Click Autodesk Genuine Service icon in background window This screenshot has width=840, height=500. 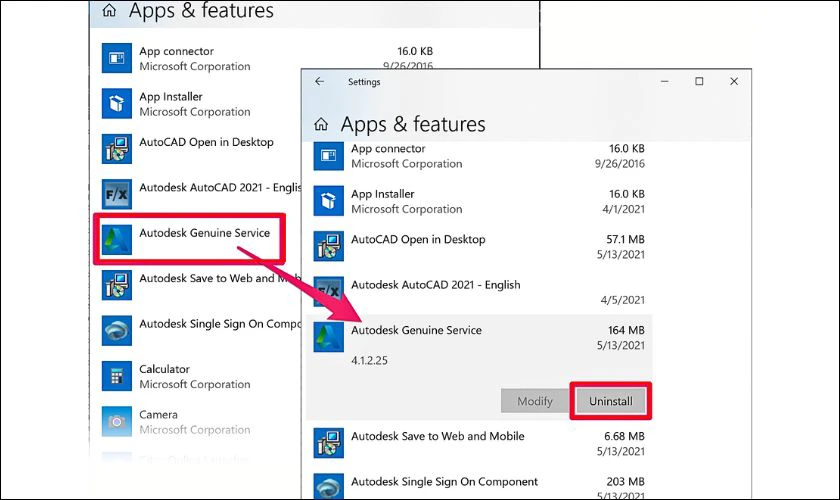click(x=117, y=240)
